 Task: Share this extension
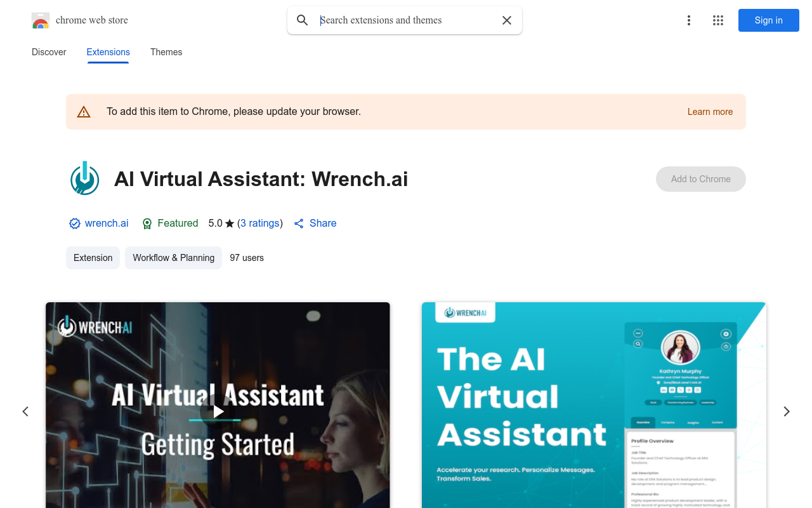coord(315,224)
